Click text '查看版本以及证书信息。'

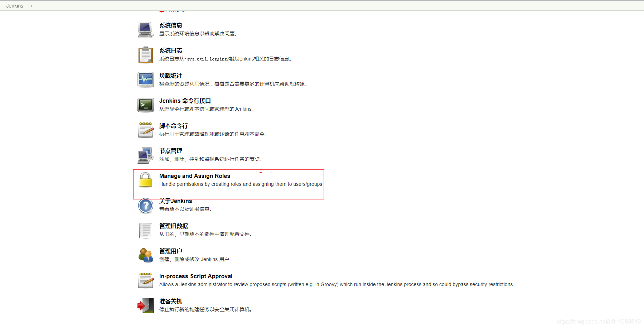click(186, 209)
